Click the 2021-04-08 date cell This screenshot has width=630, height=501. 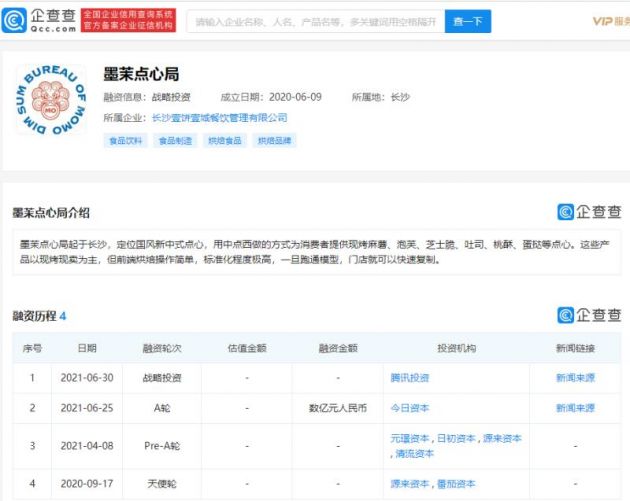(87, 446)
